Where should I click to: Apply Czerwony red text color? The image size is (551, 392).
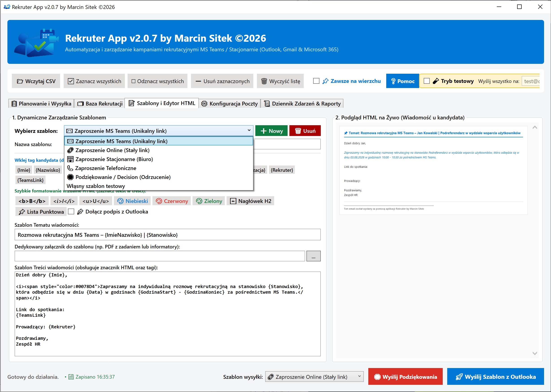(172, 201)
